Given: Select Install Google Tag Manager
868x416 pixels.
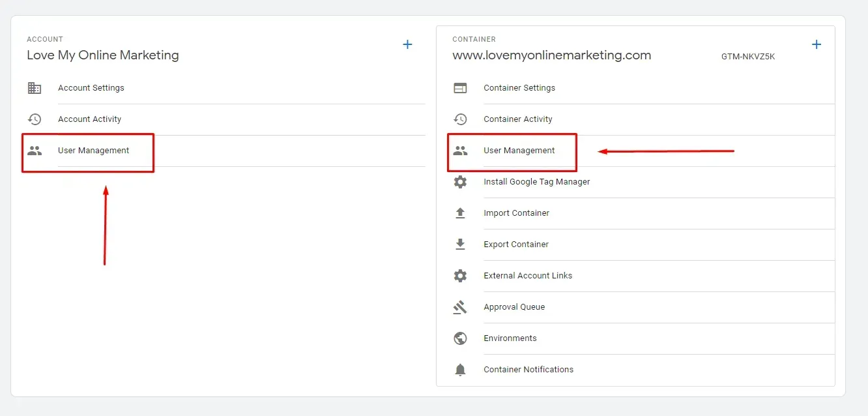Looking at the screenshot, I should [537, 182].
